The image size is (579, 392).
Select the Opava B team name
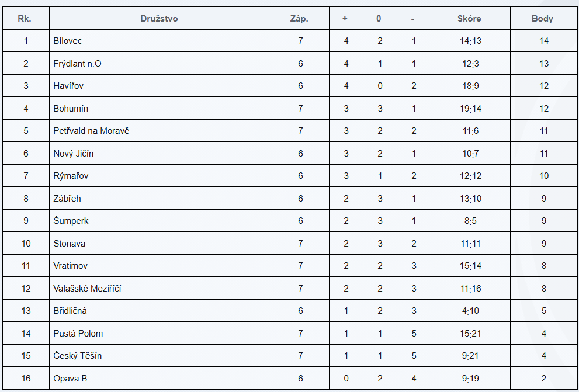[x=70, y=379]
